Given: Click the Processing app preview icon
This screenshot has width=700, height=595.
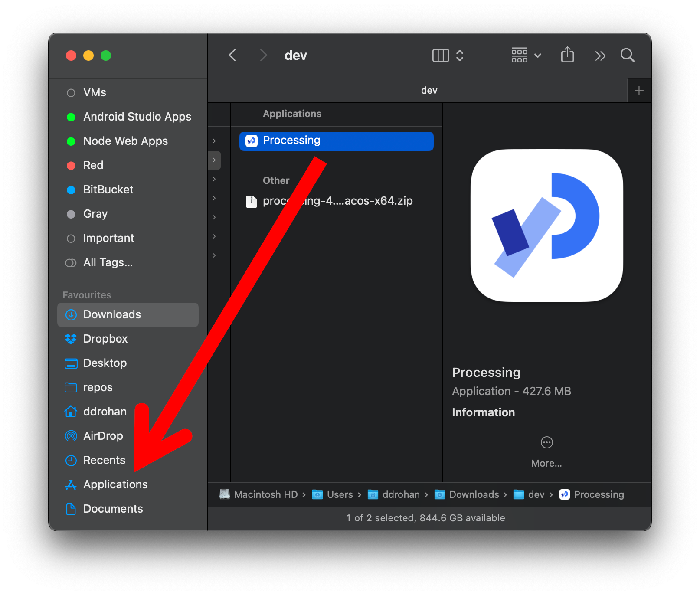Looking at the screenshot, I should [546, 226].
